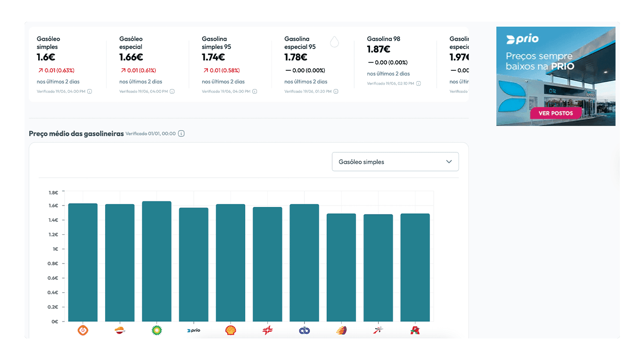Click info icon in Gasóleo simples card
The height and width of the screenshot is (362, 644).
click(90, 91)
